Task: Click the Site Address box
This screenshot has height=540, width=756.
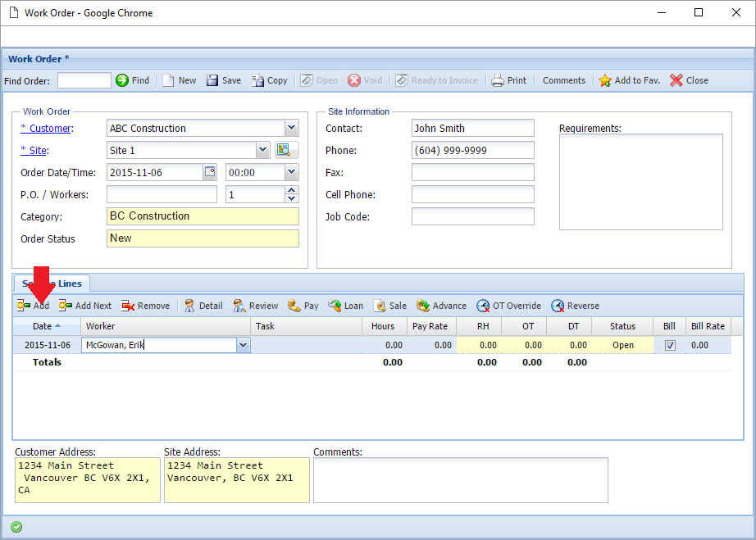Action: tap(237, 480)
